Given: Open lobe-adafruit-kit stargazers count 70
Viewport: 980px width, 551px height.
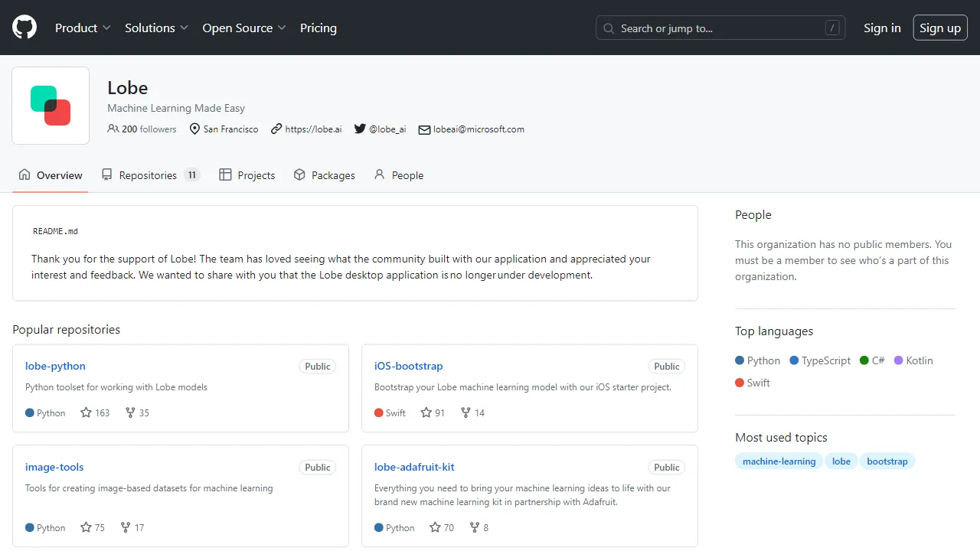Looking at the screenshot, I should point(442,527).
